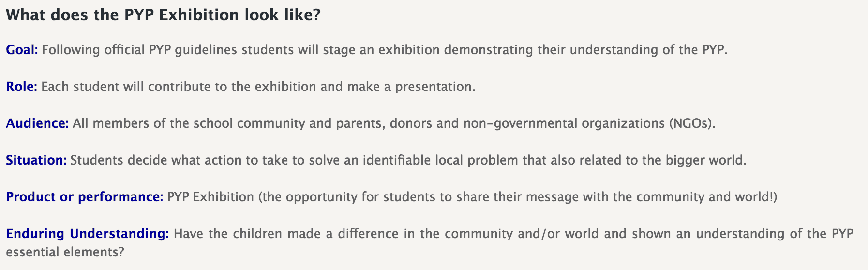Click the heading "What does the PYP Exhibition look like?"
Image resolution: width=868 pixels, height=270 pixels.
tap(163, 15)
